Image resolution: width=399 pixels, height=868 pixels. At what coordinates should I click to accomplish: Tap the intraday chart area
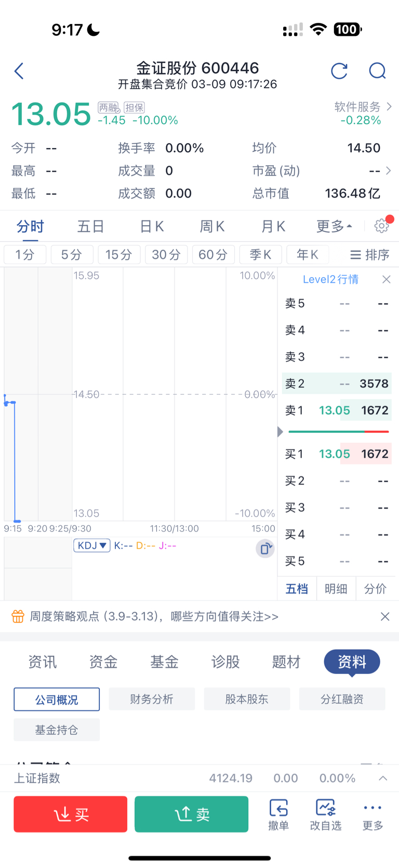pyautogui.click(x=140, y=394)
